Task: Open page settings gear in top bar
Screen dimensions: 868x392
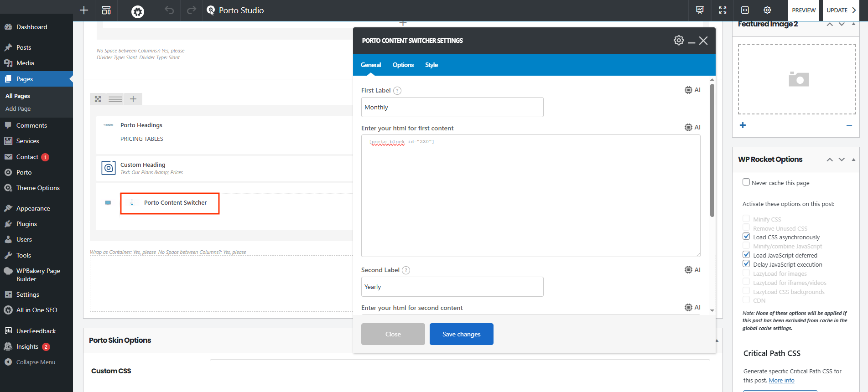Action: click(767, 10)
